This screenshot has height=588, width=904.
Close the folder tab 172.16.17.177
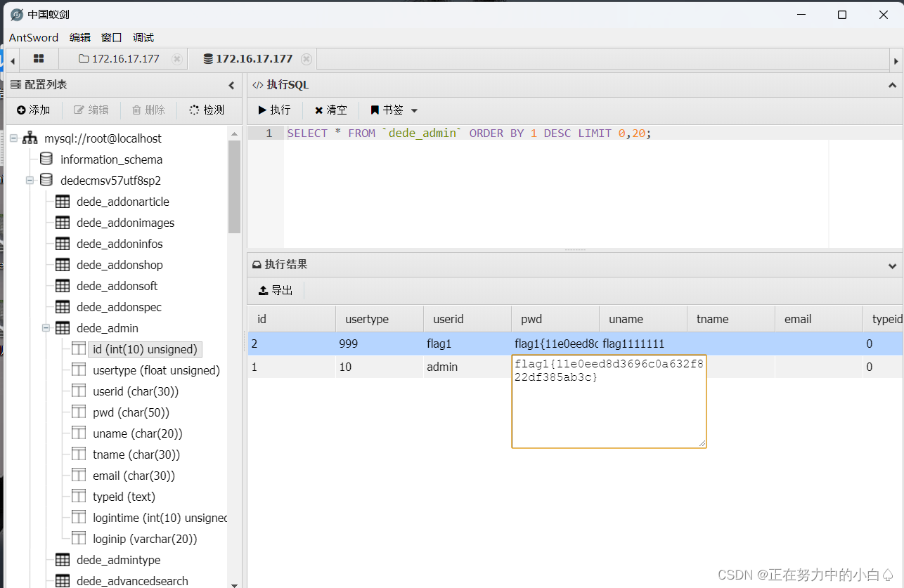click(176, 59)
